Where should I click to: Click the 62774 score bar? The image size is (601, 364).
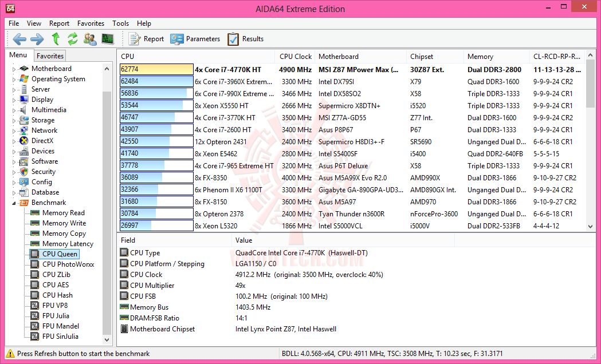[x=156, y=69]
